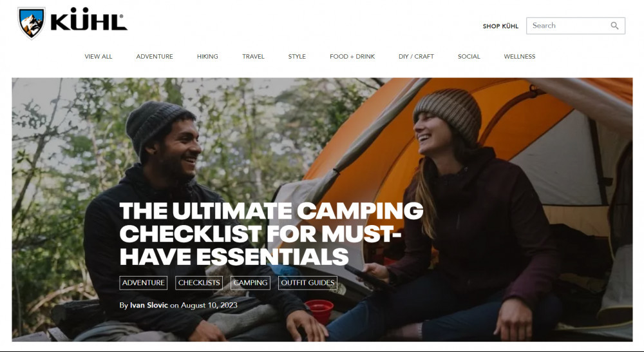Go to the HIKING category

[x=207, y=56]
